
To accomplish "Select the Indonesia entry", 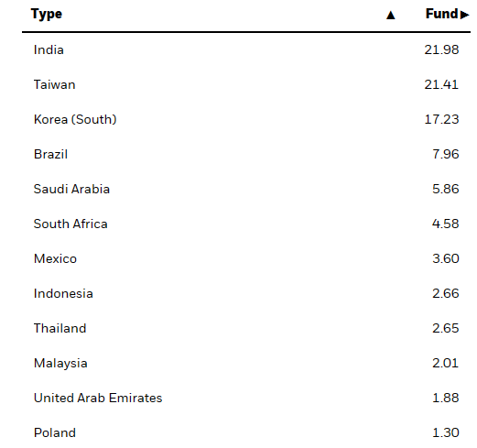I will [x=63, y=293].
